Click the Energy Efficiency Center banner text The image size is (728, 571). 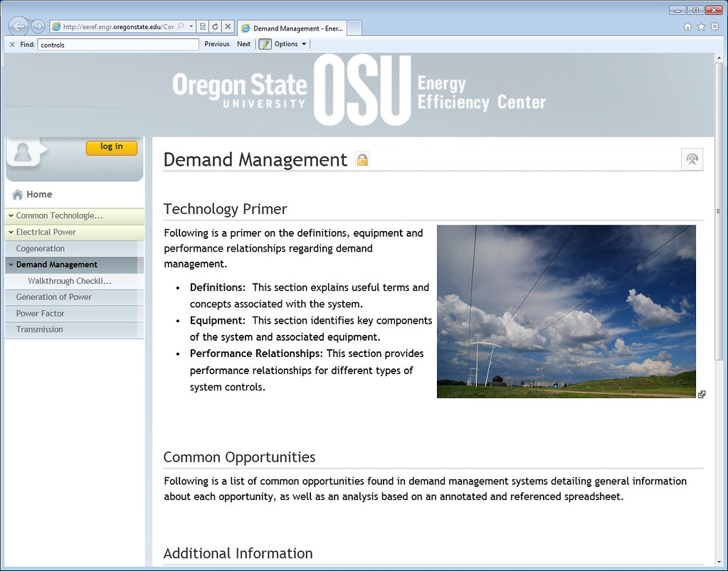pos(481,93)
